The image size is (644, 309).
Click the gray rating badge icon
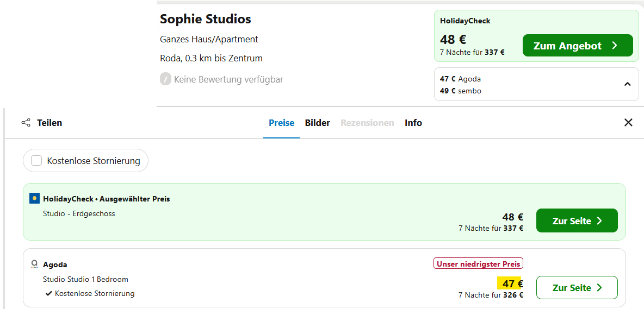tap(165, 79)
